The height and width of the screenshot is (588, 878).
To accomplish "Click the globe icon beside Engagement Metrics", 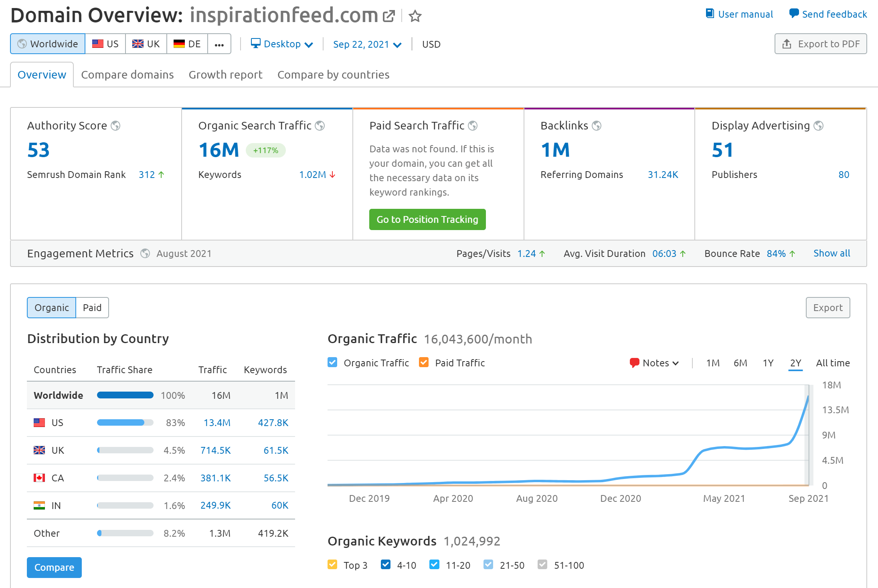I will 145,253.
